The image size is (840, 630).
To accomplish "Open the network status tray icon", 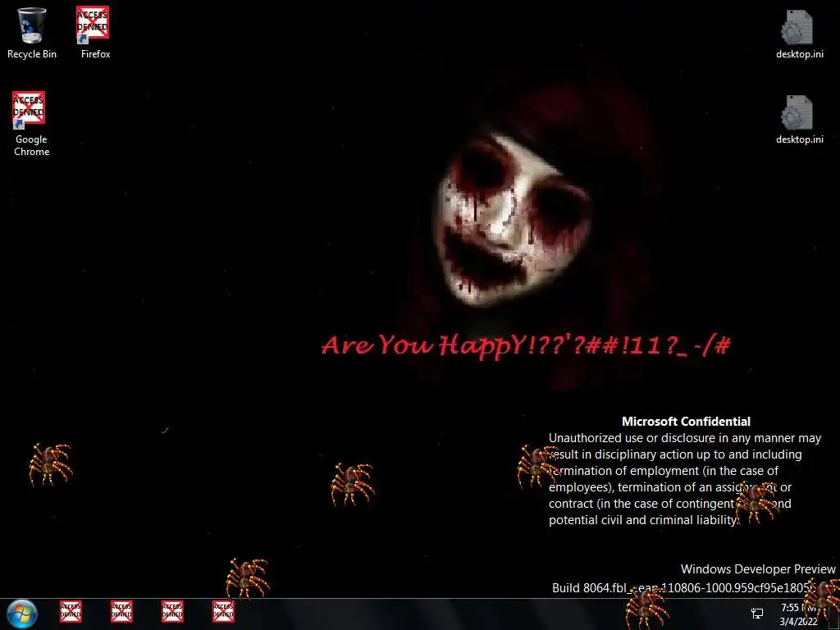I will pyautogui.click(x=757, y=614).
